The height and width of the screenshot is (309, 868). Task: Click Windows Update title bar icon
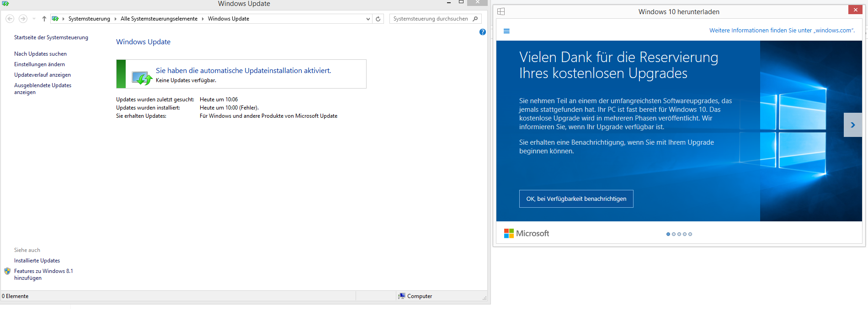click(5, 4)
